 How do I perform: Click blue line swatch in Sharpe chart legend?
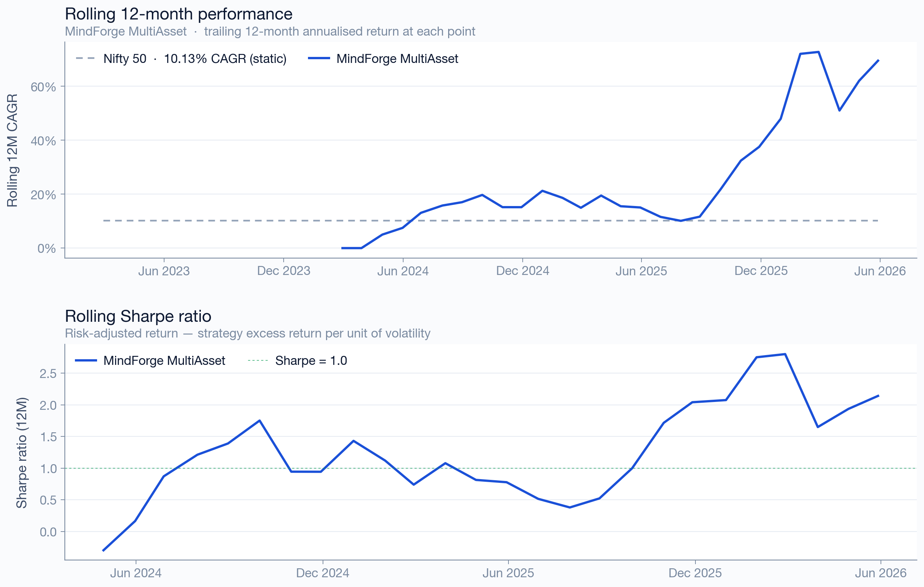86,361
